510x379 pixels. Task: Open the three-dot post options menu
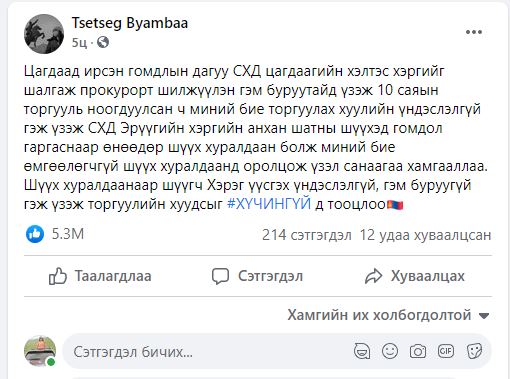point(474,32)
